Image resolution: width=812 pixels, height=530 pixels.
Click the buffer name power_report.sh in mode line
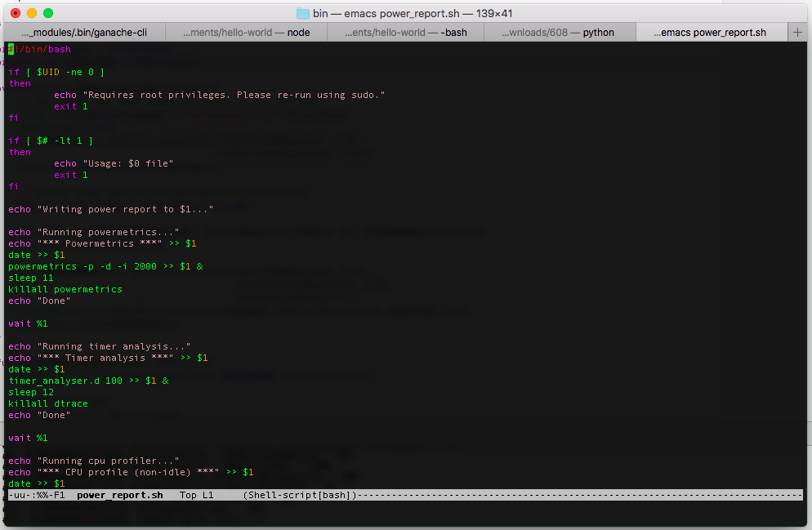coord(119,496)
